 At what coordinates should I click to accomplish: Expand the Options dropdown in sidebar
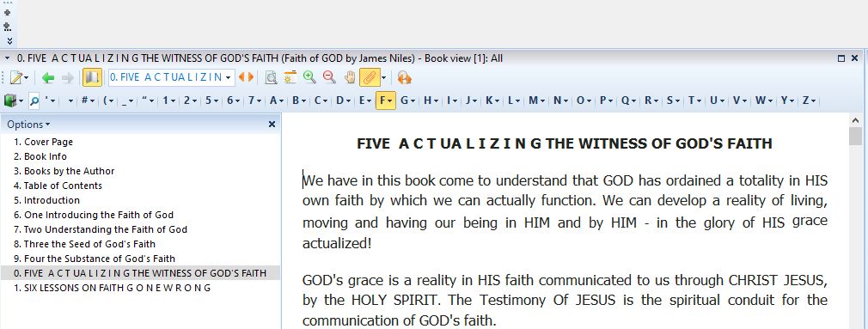click(28, 125)
